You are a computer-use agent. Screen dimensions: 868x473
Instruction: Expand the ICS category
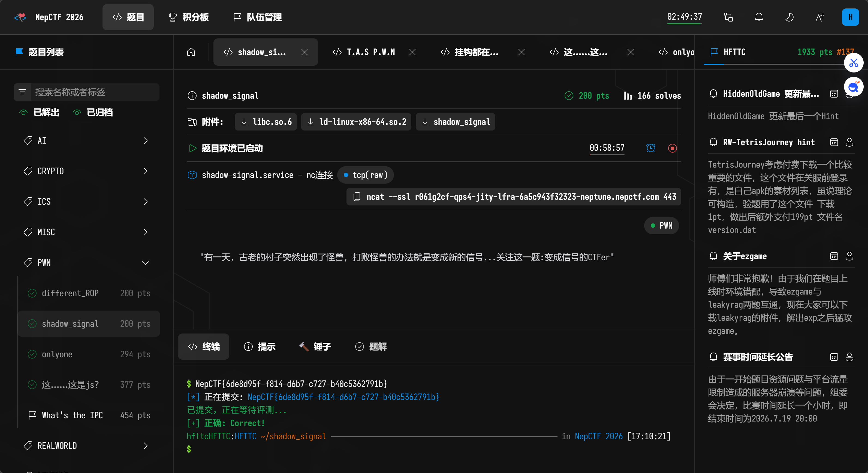click(x=87, y=202)
